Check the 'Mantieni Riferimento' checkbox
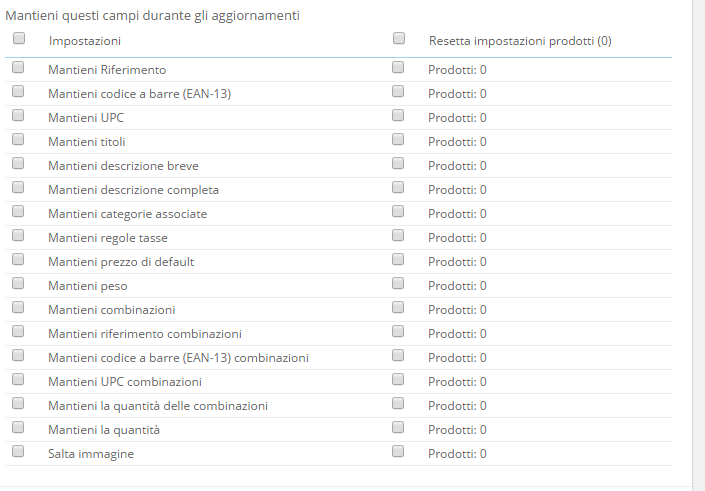 18,68
